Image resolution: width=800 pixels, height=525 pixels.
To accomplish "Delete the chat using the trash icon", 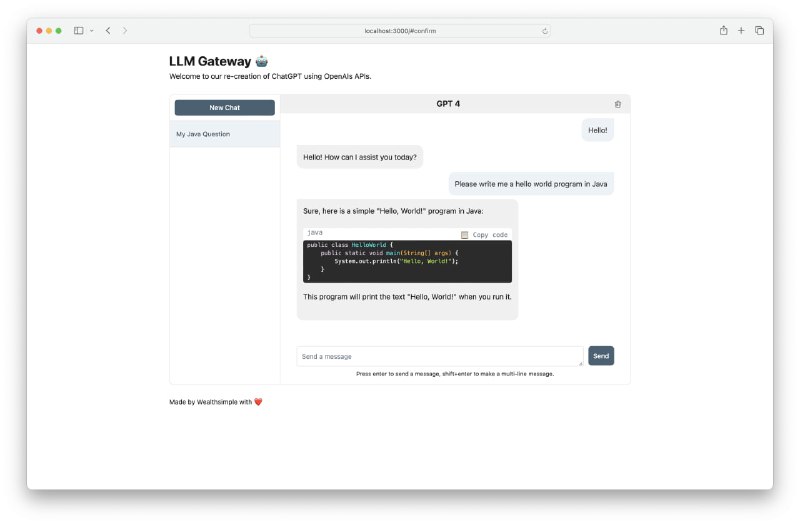I will pos(617,104).
